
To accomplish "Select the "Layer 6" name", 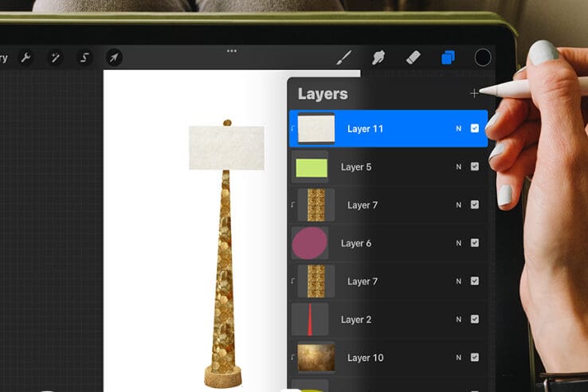I will pyautogui.click(x=356, y=244).
